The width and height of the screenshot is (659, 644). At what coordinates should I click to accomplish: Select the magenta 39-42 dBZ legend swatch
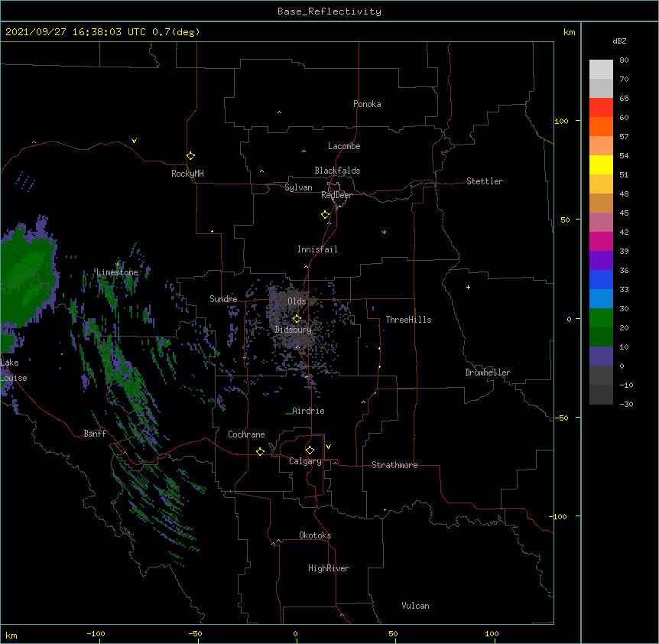click(x=601, y=241)
